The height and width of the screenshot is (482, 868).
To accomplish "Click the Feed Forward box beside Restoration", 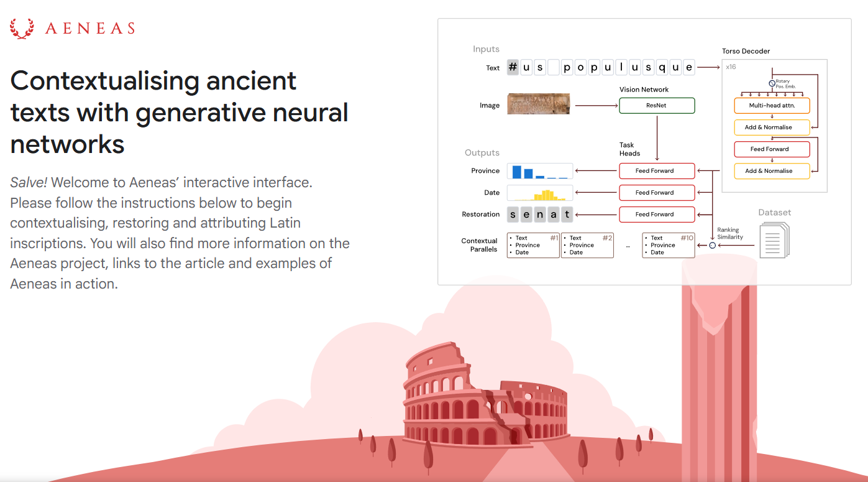I will [656, 215].
